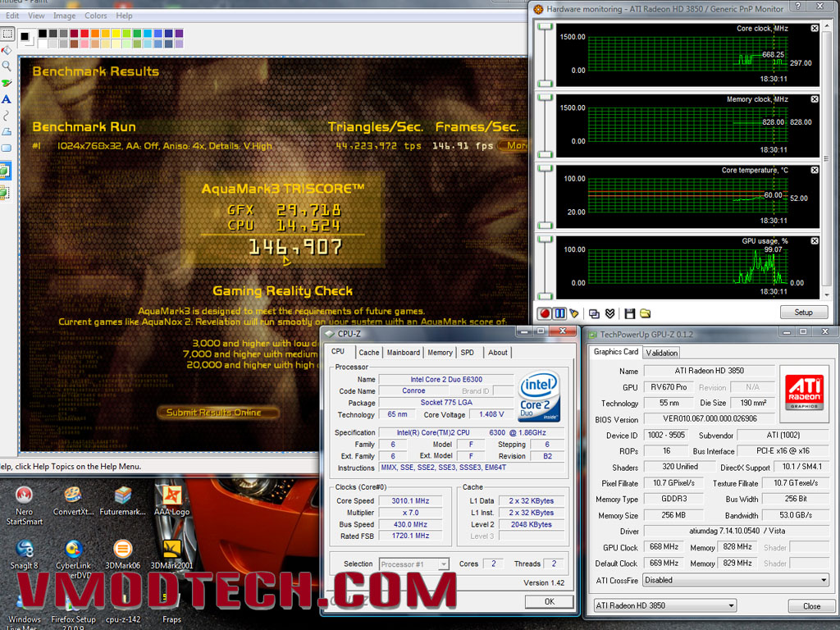Pick the yellow color swatch in Paint palette

click(x=116, y=33)
